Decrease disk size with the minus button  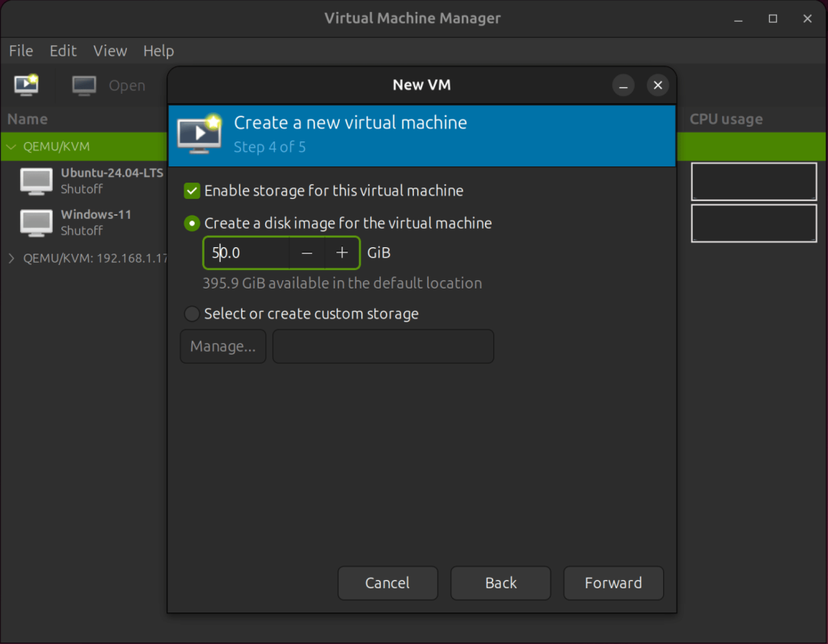click(306, 253)
